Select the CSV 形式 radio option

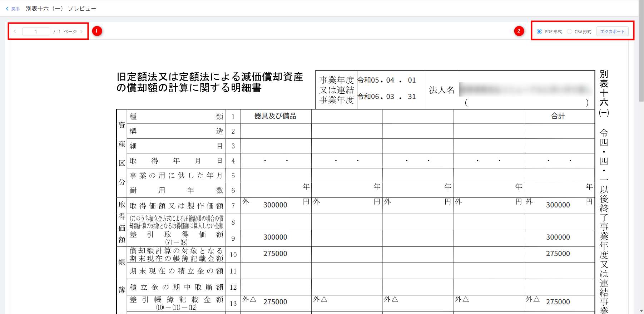tap(569, 31)
